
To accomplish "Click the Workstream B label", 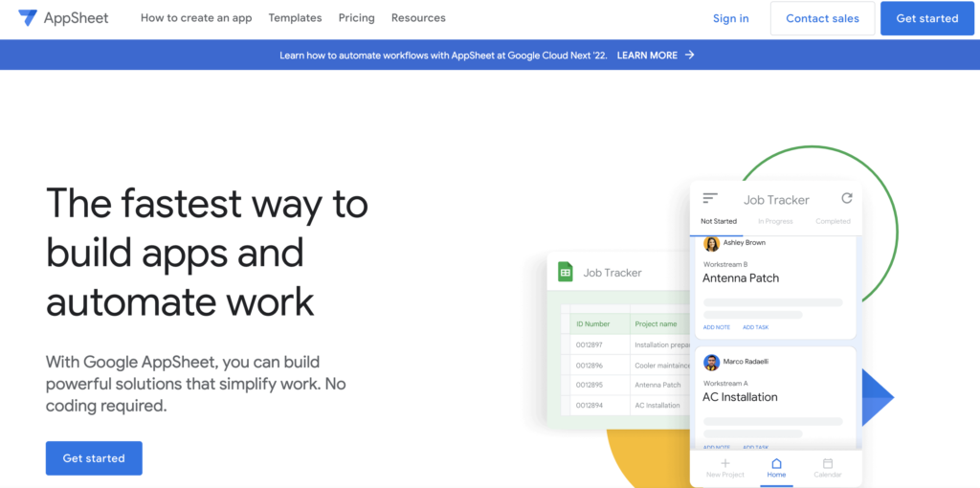I will (x=725, y=264).
